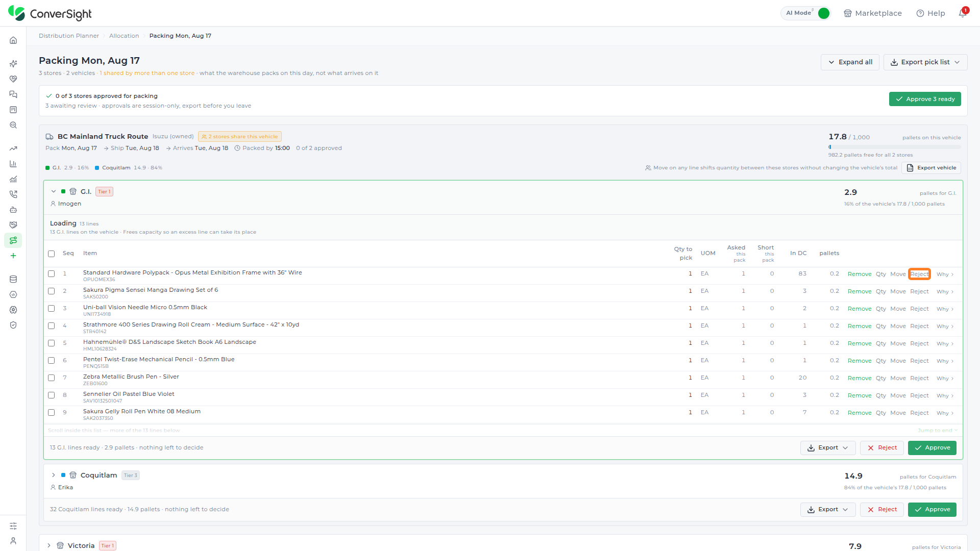Viewport: 980px width, 551px height.
Task: Collapse the G.I. store section chevron
Action: [54, 192]
